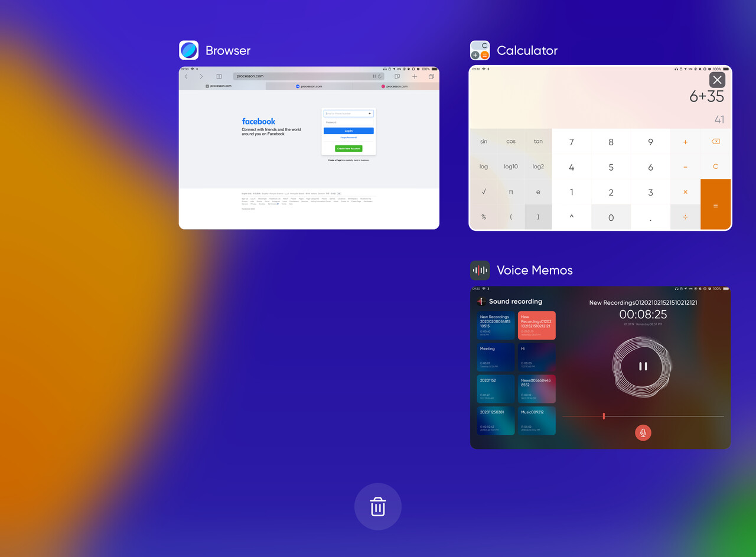Click the browser back arrow
This screenshot has height=557, width=756.
(186, 76)
